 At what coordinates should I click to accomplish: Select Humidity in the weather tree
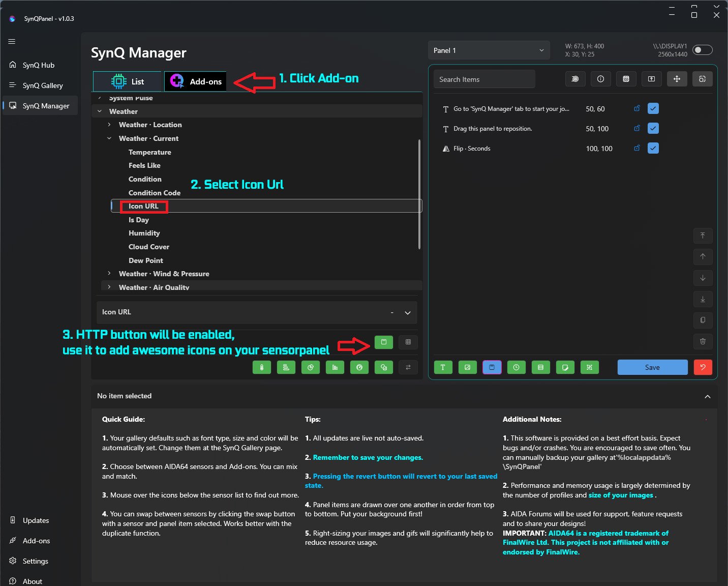pyautogui.click(x=144, y=233)
